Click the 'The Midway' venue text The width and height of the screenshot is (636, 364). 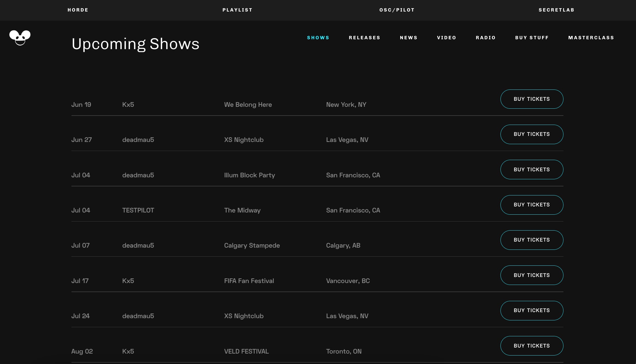pyautogui.click(x=242, y=210)
